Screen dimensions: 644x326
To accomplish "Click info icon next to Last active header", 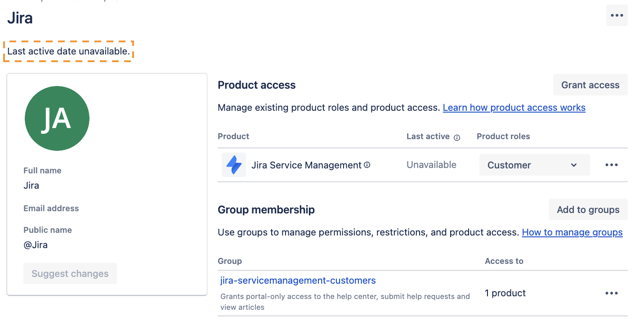I will pyautogui.click(x=457, y=137).
